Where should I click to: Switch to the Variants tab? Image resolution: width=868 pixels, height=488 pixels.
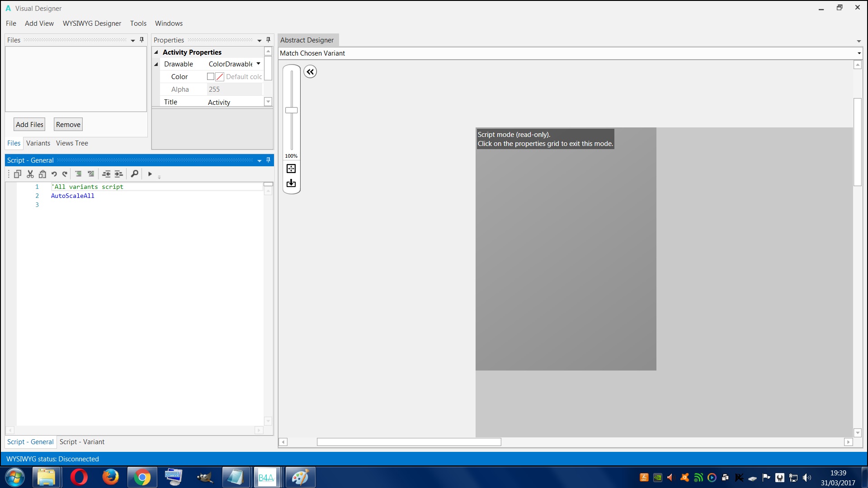tap(38, 143)
